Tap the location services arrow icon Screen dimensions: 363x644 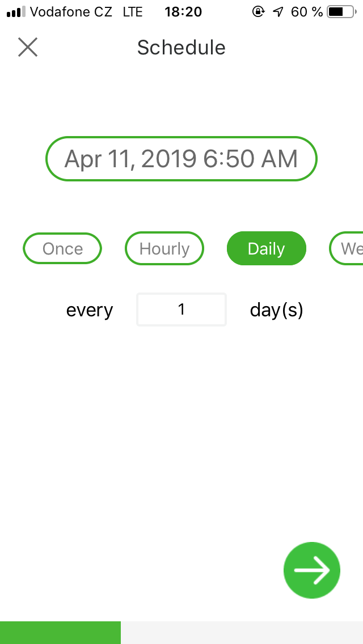tap(278, 12)
